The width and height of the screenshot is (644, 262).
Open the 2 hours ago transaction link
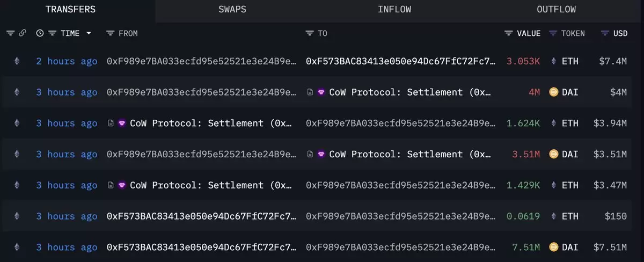tap(67, 61)
